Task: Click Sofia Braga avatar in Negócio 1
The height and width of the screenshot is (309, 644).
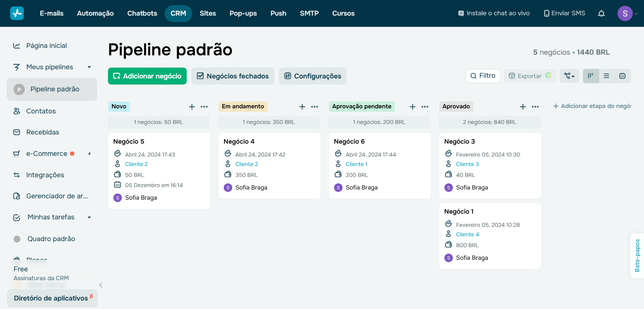Action: click(x=448, y=258)
